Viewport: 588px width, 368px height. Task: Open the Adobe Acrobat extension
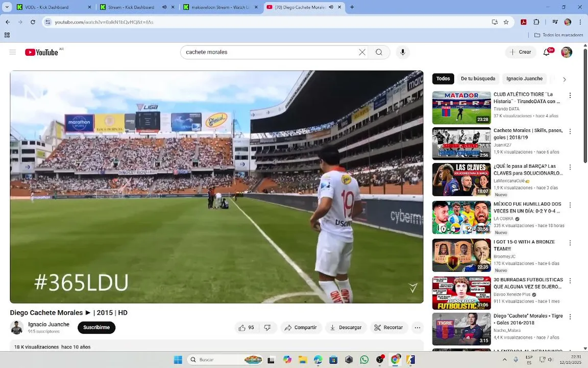click(524, 22)
